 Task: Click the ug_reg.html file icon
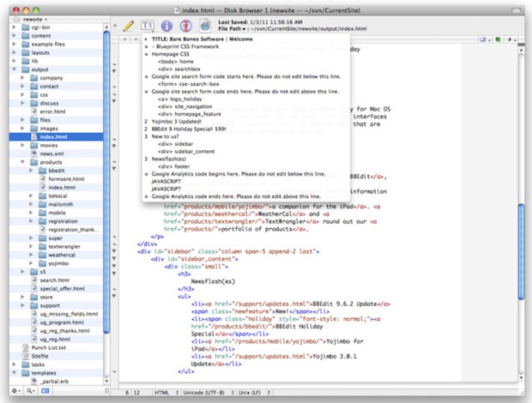click(34, 339)
